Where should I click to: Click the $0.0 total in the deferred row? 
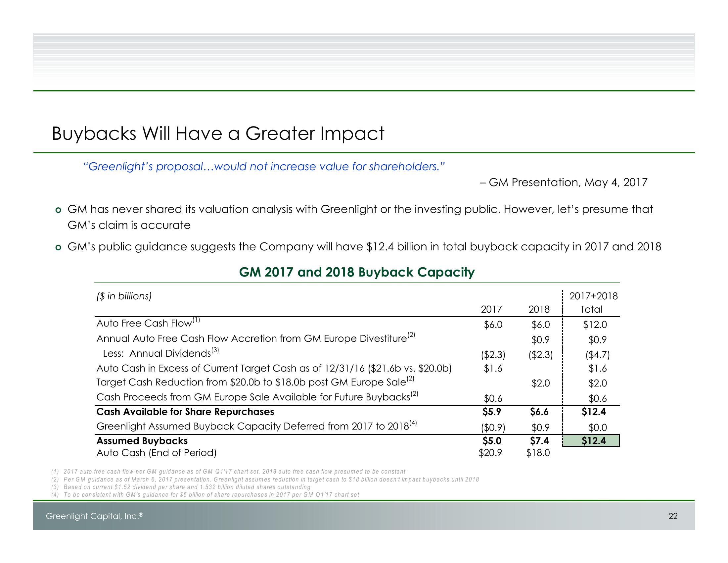coord(597,427)
